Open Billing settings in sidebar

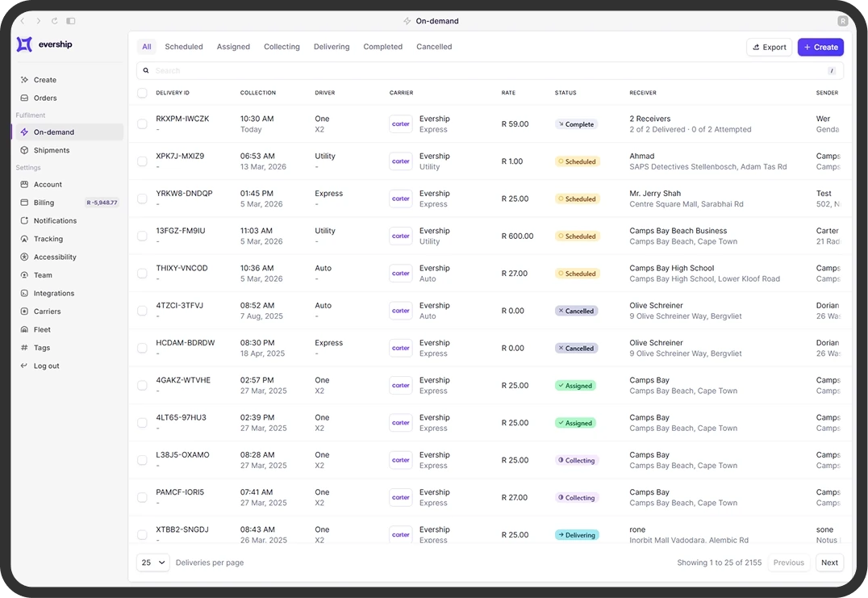tap(44, 203)
